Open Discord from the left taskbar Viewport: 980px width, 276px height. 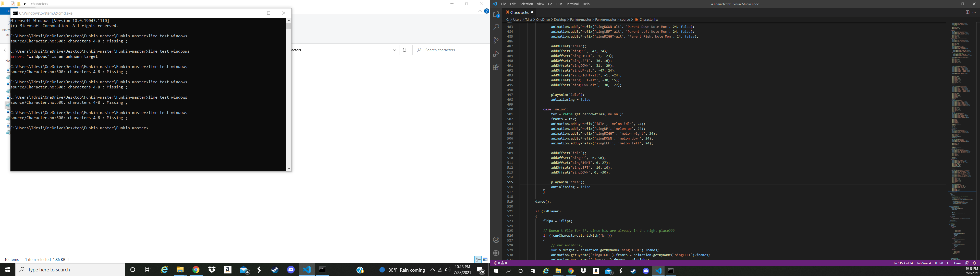tap(291, 270)
